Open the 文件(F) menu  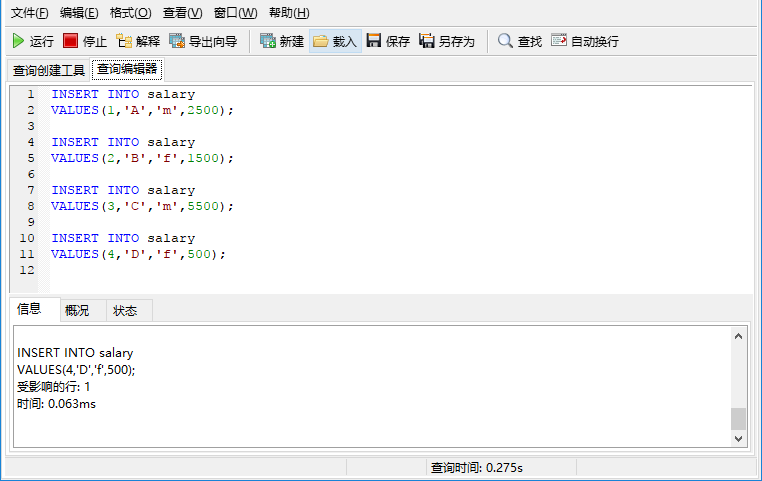[30, 13]
